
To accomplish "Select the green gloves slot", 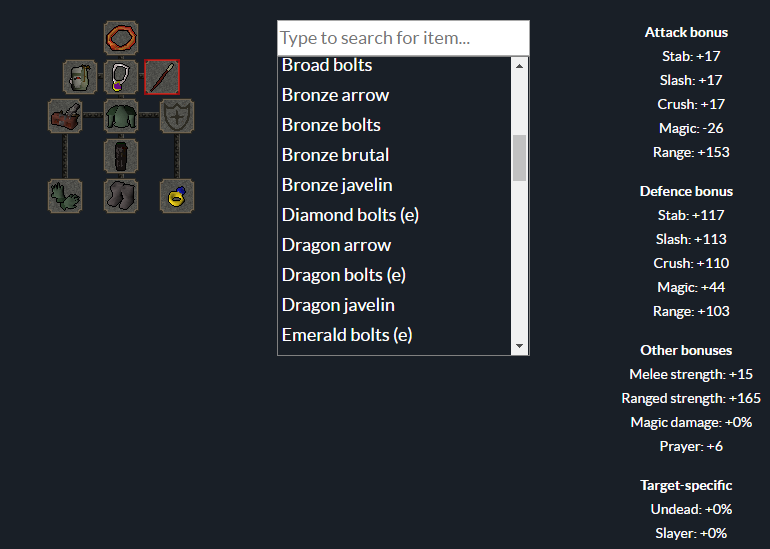I will [x=65, y=196].
